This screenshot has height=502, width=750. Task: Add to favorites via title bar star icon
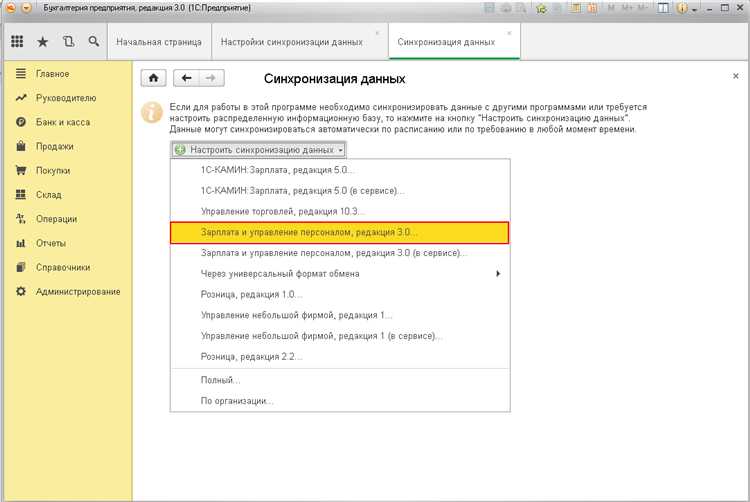[x=541, y=8]
